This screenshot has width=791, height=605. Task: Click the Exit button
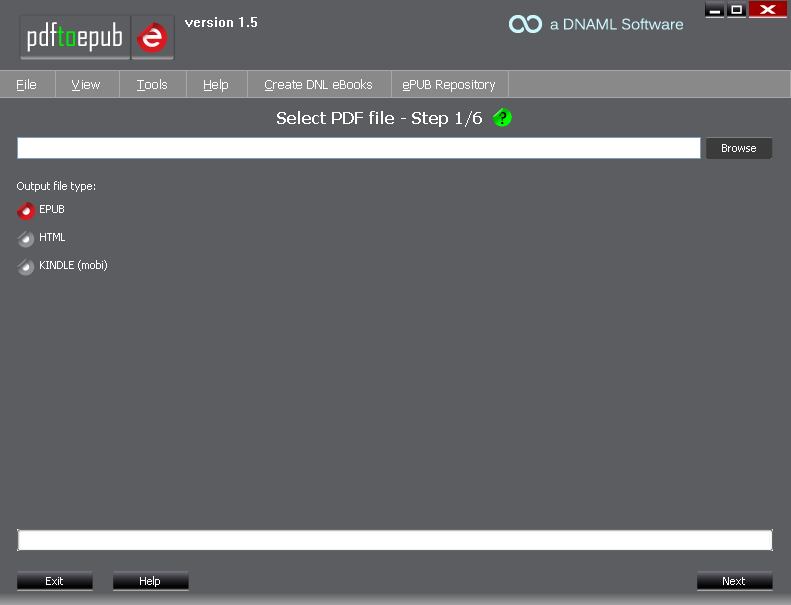pos(54,581)
